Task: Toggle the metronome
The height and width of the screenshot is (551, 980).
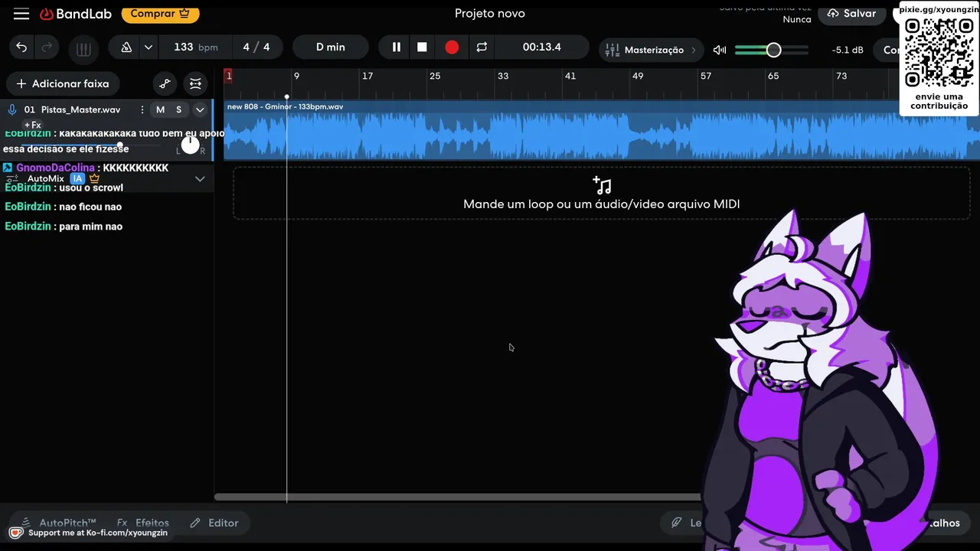Action: (126, 47)
